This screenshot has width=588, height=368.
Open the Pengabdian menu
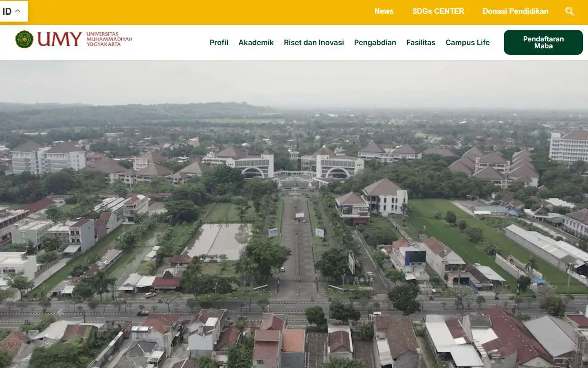(x=375, y=42)
